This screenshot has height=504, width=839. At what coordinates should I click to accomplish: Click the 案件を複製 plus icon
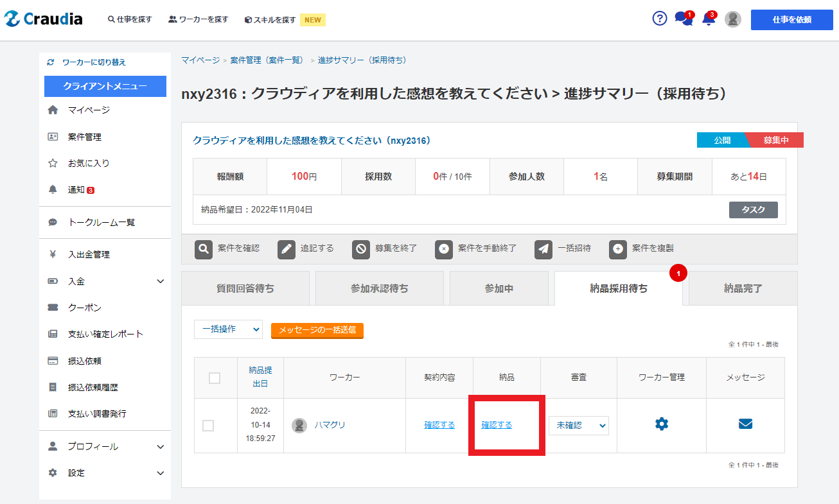point(618,249)
